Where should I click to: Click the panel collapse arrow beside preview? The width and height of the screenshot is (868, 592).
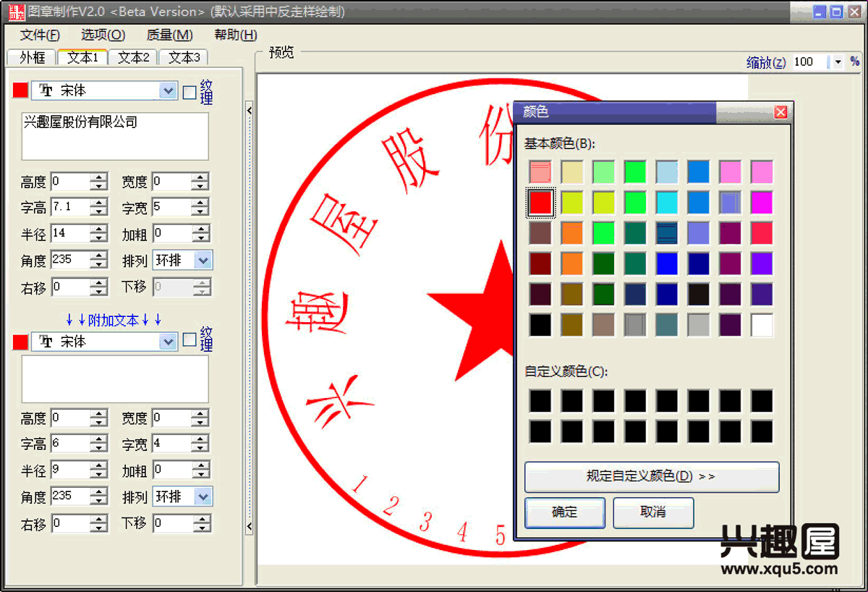click(x=249, y=111)
